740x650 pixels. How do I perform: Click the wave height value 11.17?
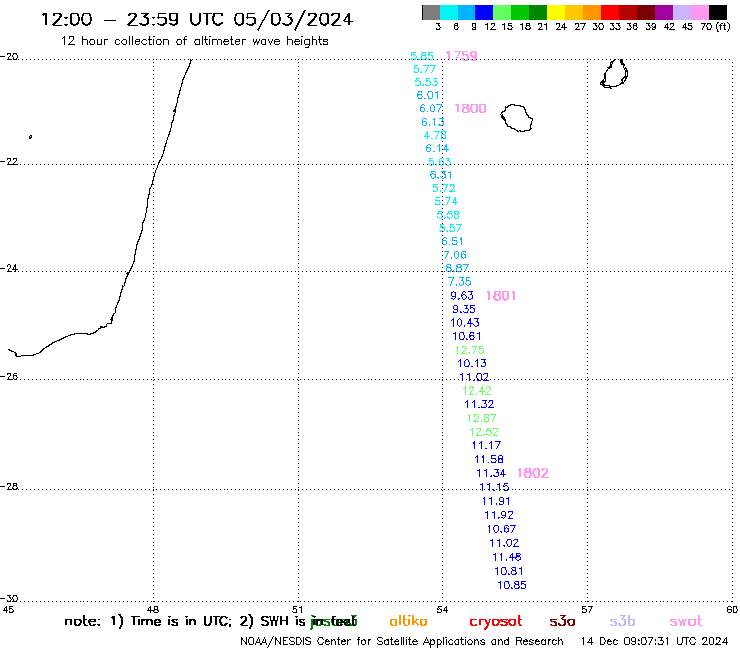pos(486,445)
